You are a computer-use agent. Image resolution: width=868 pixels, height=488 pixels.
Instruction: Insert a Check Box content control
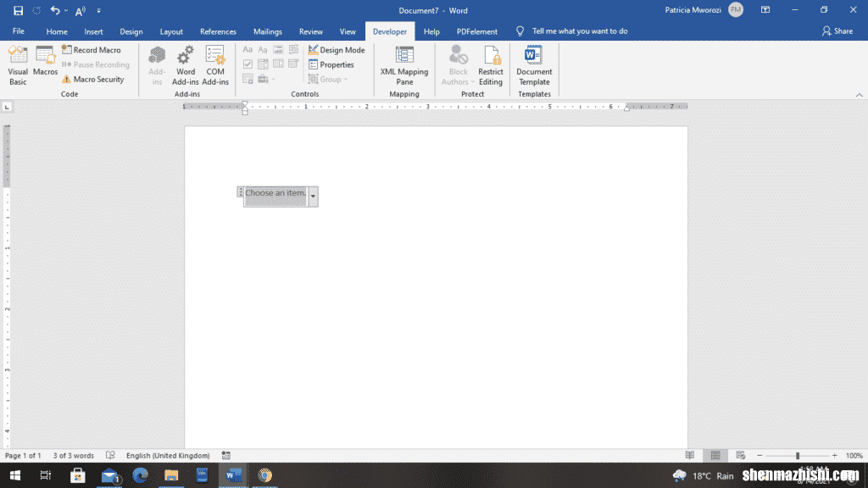(248, 64)
